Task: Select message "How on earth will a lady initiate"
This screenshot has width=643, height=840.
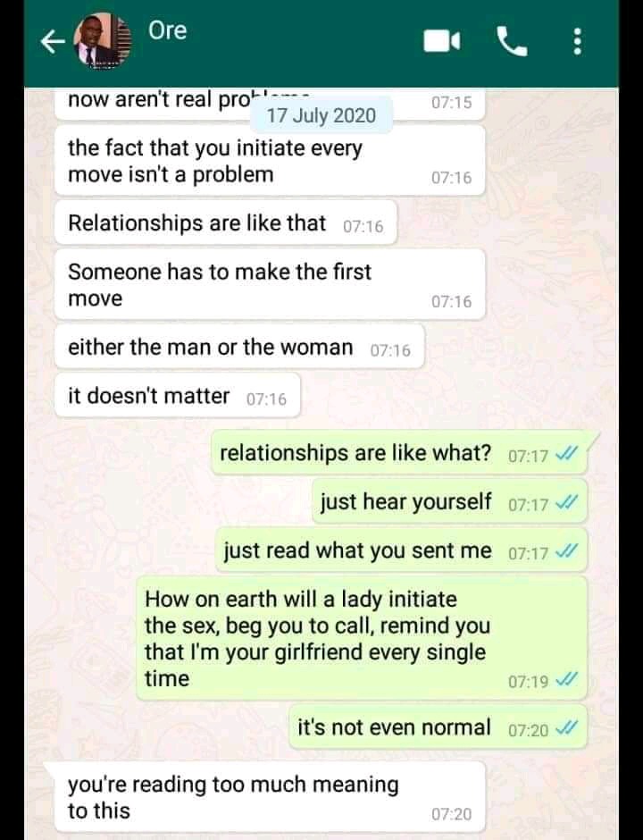Action: pyautogui.click(x=362, y=639)
